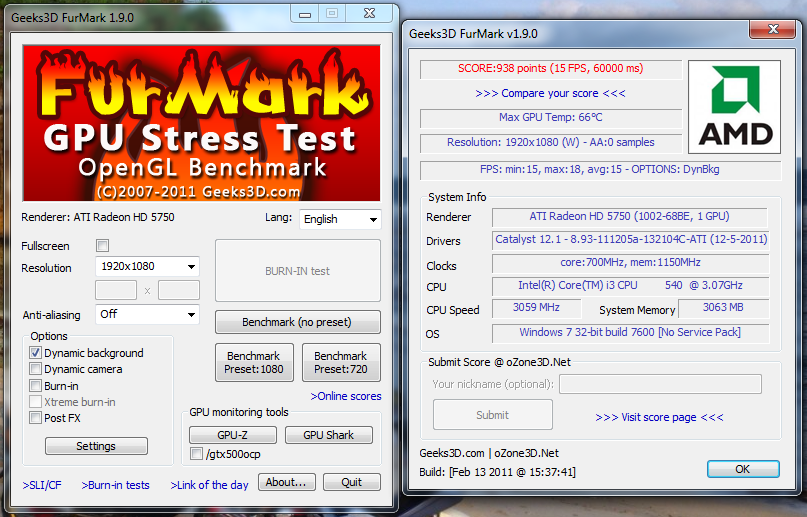Enable the Dynamic camera option

[x=36, y=369]
